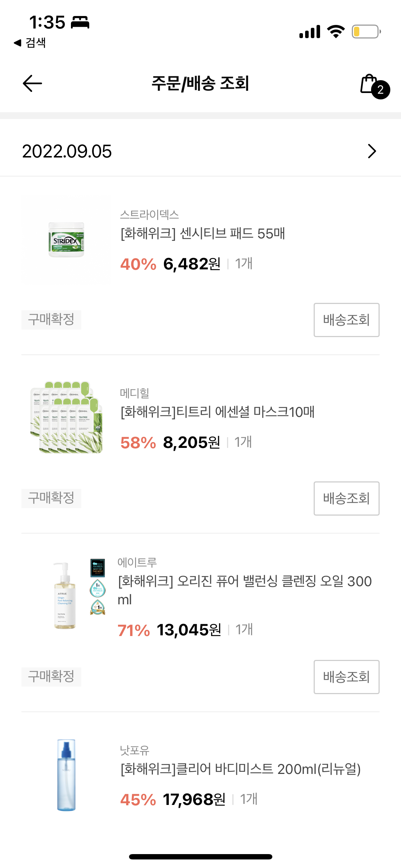The image size is (401, 868).
Task: Open the Mediheal teatree mask thumbnail
Action: 66,418
